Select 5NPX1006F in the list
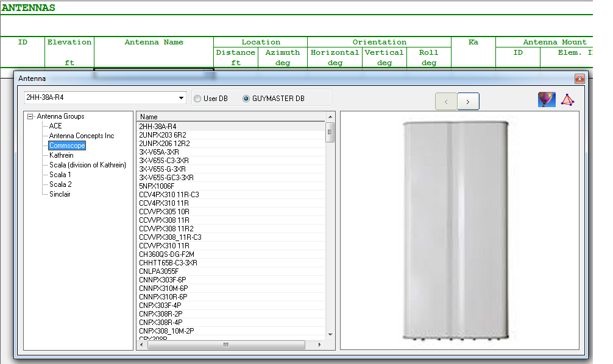 coord(231,186)
